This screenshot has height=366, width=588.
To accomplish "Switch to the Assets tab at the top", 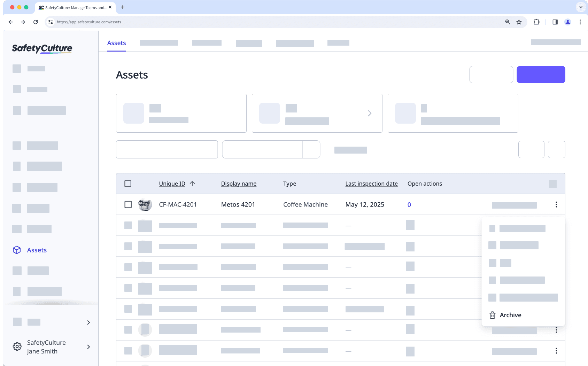I will click(116, 42).
